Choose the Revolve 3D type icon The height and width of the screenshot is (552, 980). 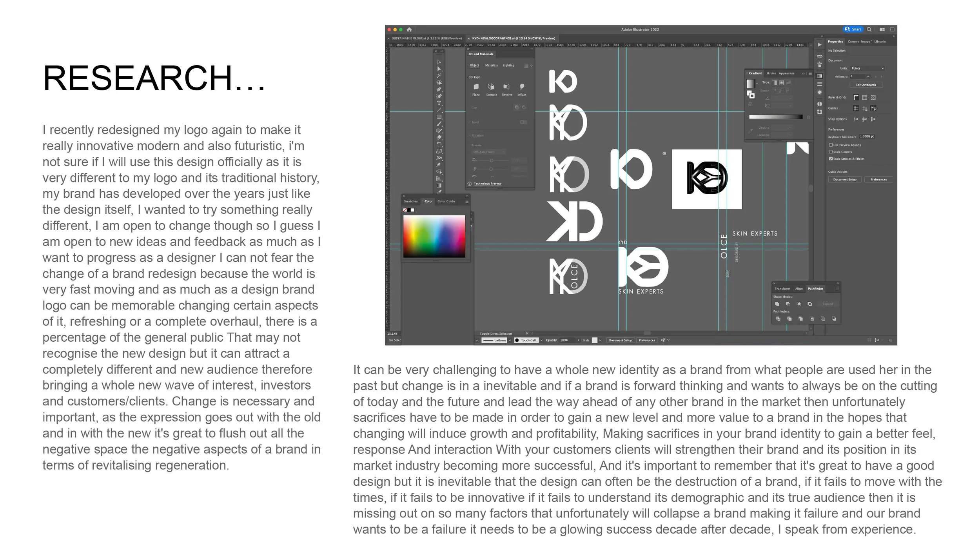(506, 87)
